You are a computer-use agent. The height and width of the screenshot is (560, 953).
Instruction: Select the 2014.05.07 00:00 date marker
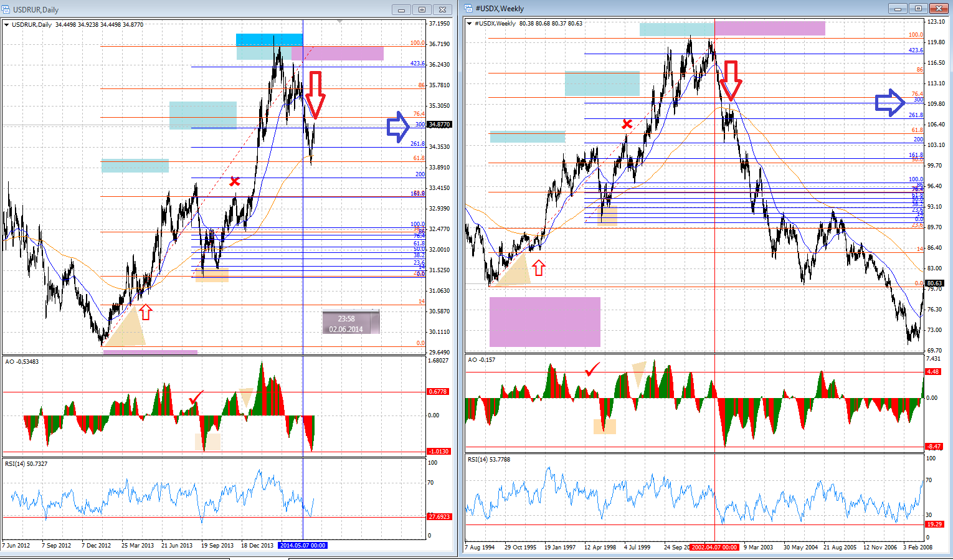(303, 546)
